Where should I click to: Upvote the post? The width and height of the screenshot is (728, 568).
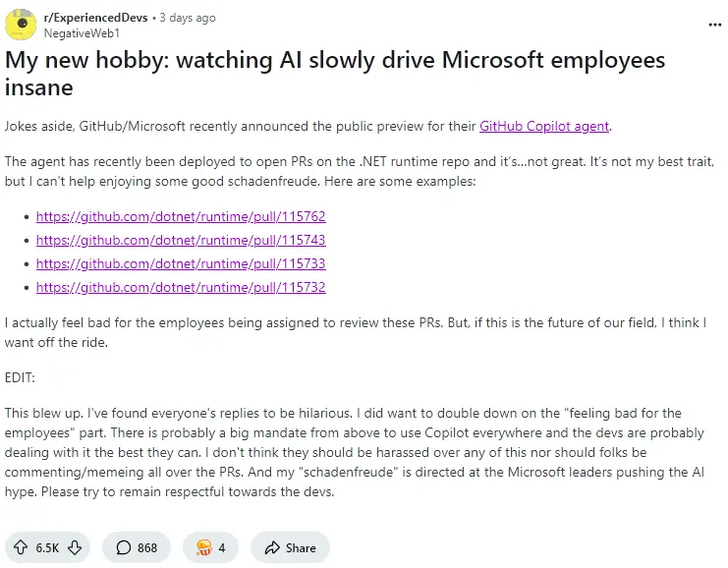[21, 547]
